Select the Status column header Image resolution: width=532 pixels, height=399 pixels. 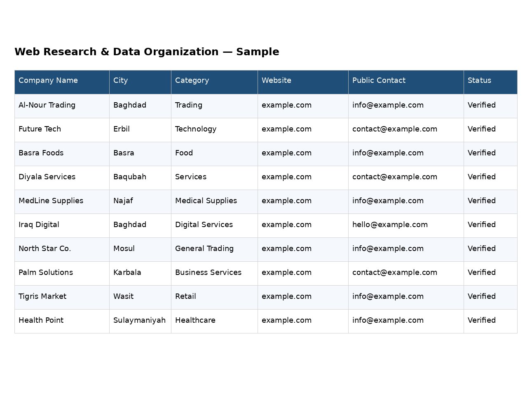point(490,82)
